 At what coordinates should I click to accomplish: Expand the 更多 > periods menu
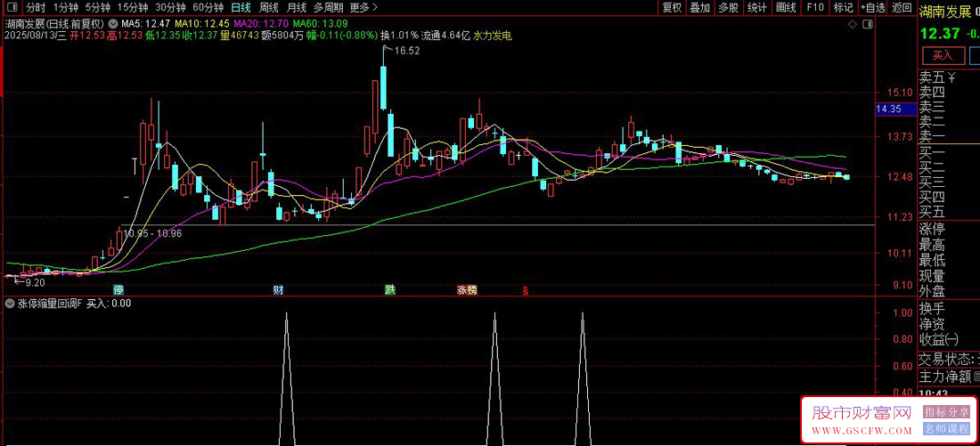(x=363, y=7)
